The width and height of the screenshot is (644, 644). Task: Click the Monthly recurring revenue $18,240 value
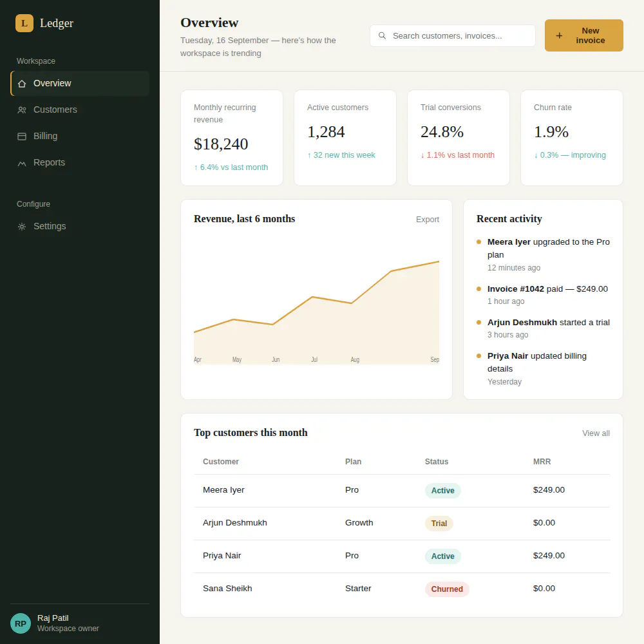click(x=221, y=144)
